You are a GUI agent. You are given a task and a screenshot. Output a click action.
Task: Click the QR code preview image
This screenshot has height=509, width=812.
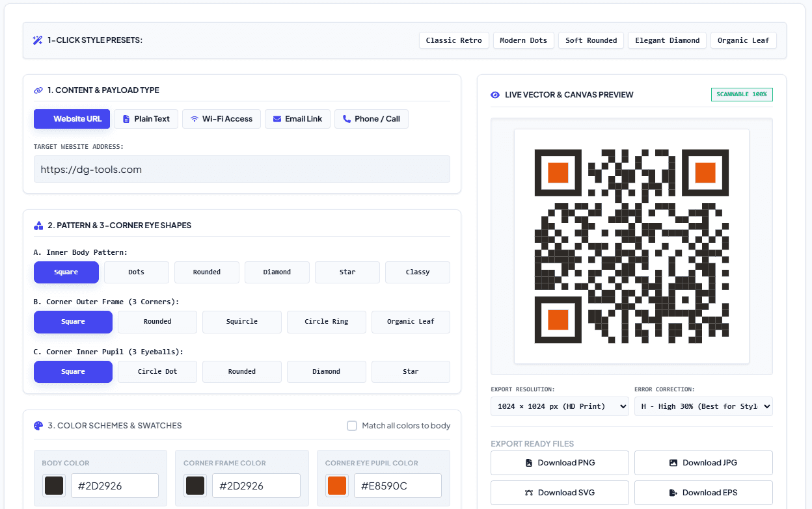(x=632, y=246)
